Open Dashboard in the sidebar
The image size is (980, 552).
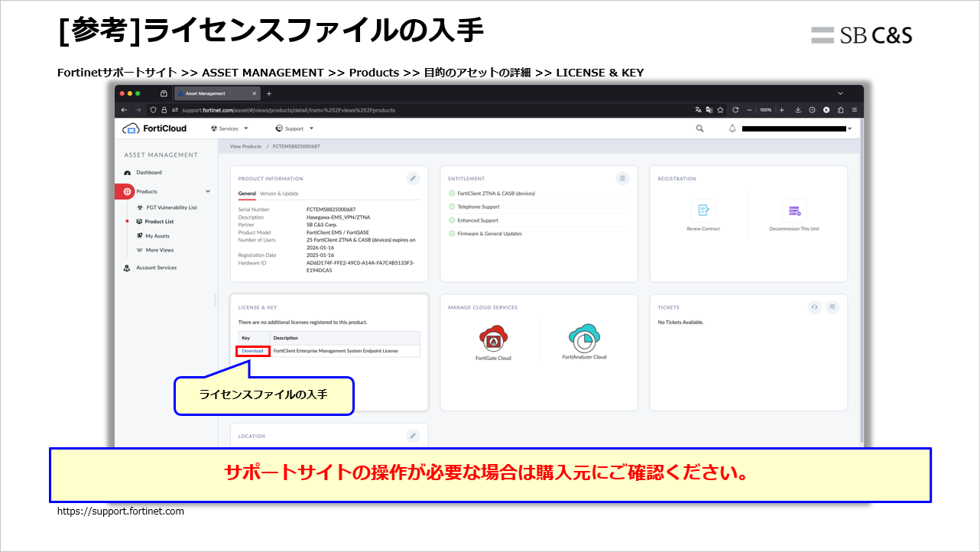click(143, 172)
